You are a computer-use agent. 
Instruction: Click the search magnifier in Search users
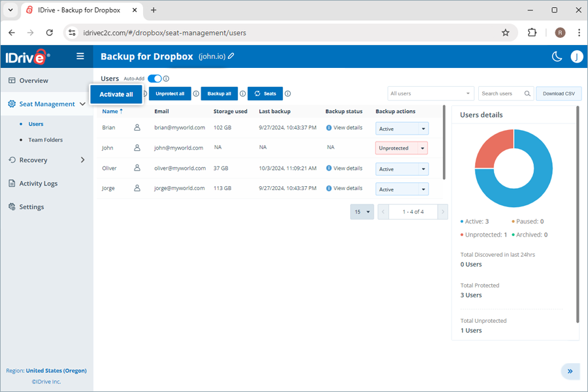tap(527, 93)
